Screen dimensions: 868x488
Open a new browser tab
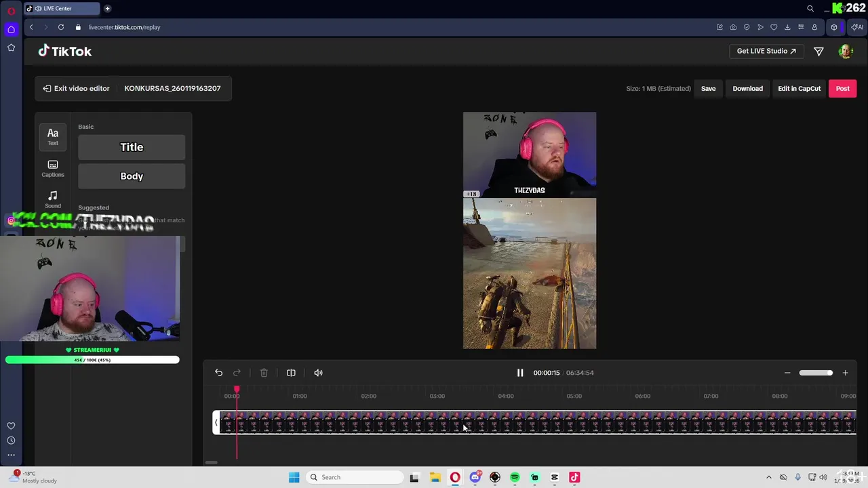[107, 9]
